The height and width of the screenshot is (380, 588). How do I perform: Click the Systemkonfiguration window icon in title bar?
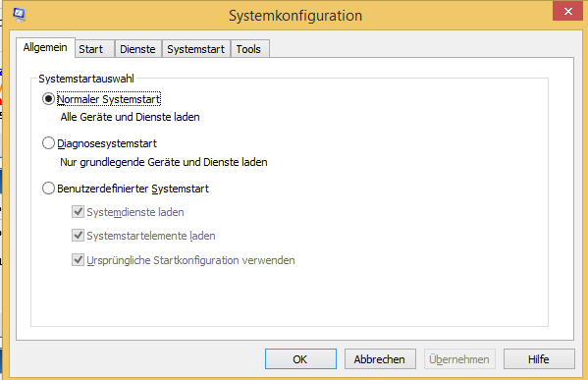coord(19,15)
